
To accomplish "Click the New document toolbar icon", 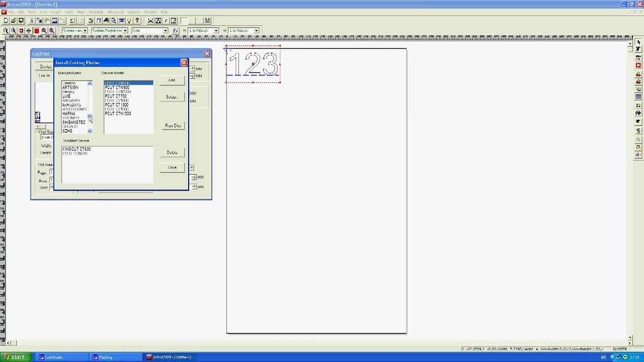I will pos(6,21).
